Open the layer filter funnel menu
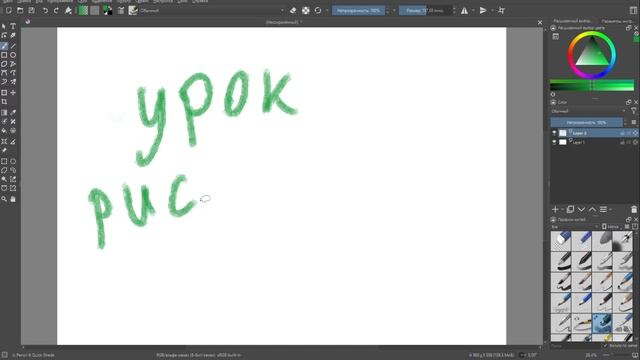 tap(633, 111)
